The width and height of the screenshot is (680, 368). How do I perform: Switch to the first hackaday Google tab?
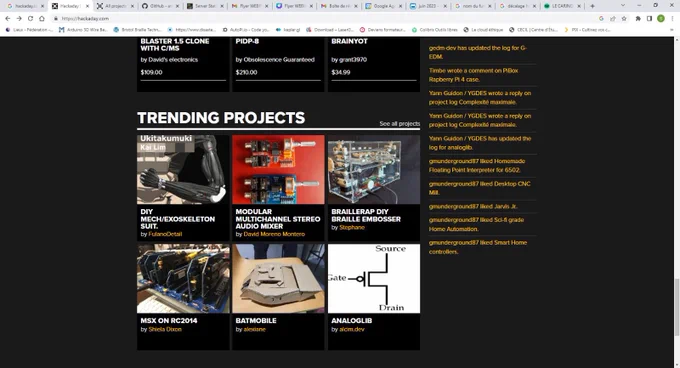coord(24,6)
